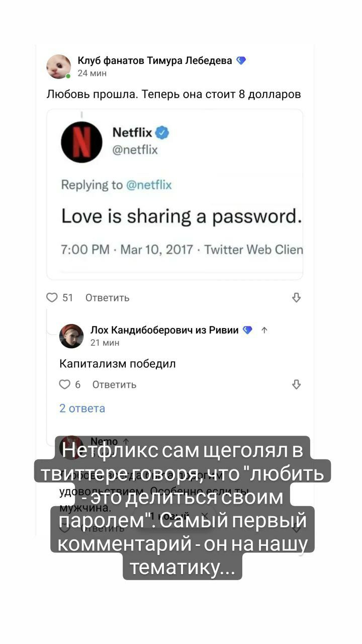Open the cat avatar of the post author
This screenshot has height=644, width=362.
pyautogui.click(x=59, y=66)
